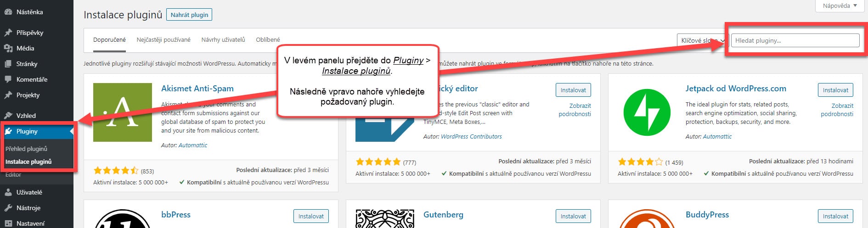
Task: Click the Příspěvky pin icon
Action: pos(8,33)
